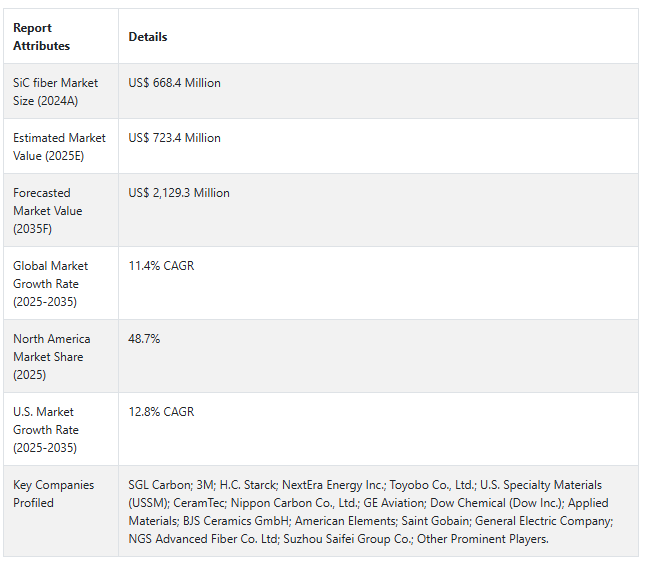The height and width of the screenshot is (564, 648).
Task: Select the "Estimated Market Value (2025E)" cell
Action: (59, 147)
